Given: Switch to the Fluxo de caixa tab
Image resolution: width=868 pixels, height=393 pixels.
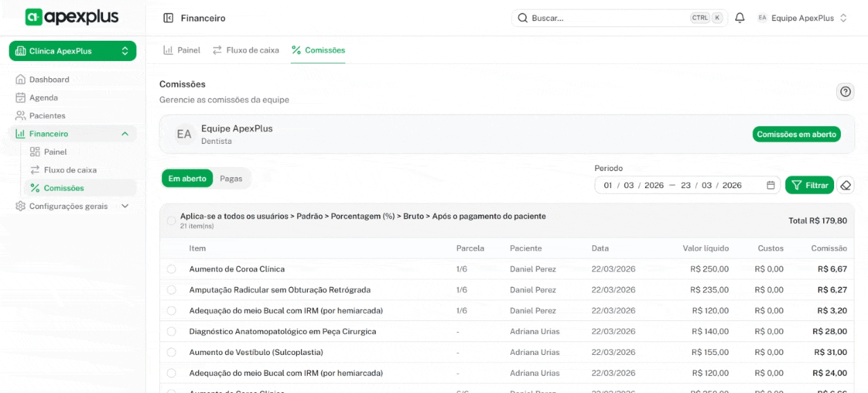Looking at the screenshot, I should [245, 50].
